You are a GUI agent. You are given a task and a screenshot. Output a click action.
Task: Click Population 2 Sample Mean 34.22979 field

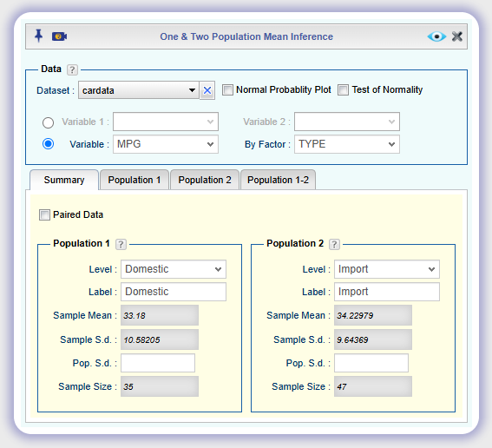tap(373, 315)
